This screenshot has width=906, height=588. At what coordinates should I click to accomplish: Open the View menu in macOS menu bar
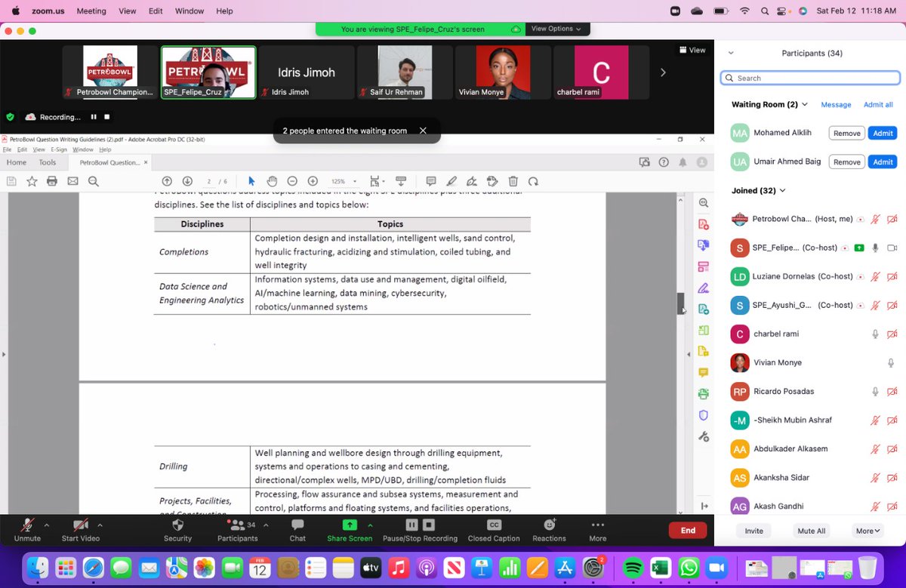click(x=127, y=11)
